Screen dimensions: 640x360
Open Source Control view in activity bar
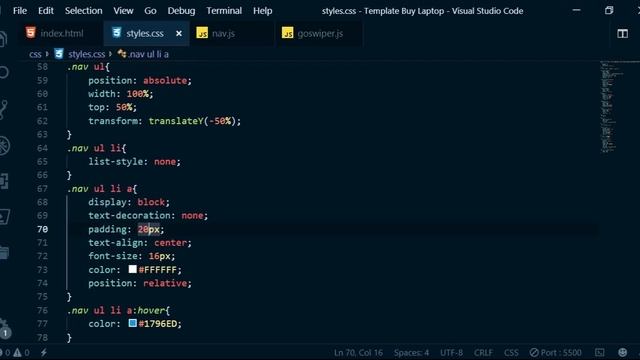point(3,109)
